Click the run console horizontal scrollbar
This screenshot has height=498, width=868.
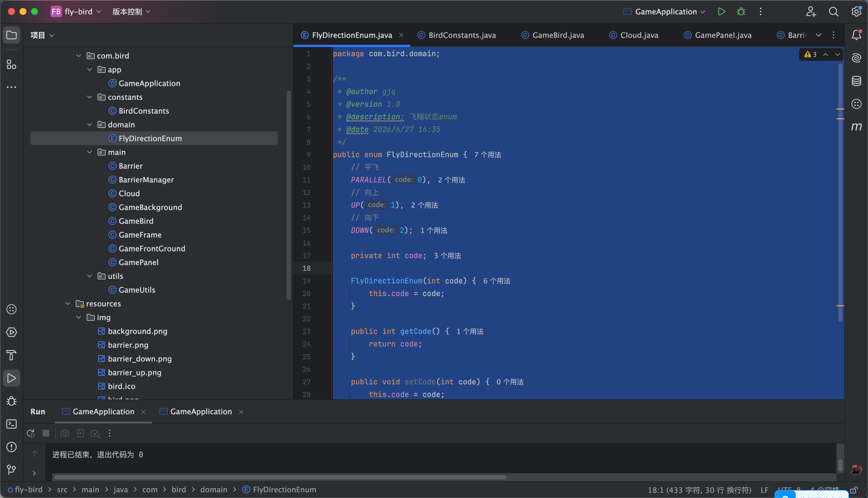coord(280,477)
